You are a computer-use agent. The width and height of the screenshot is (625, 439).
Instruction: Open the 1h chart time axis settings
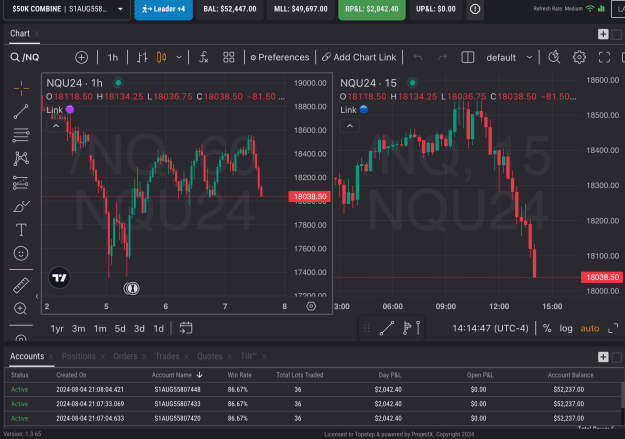pyautogui.click(x=311, y=306)
